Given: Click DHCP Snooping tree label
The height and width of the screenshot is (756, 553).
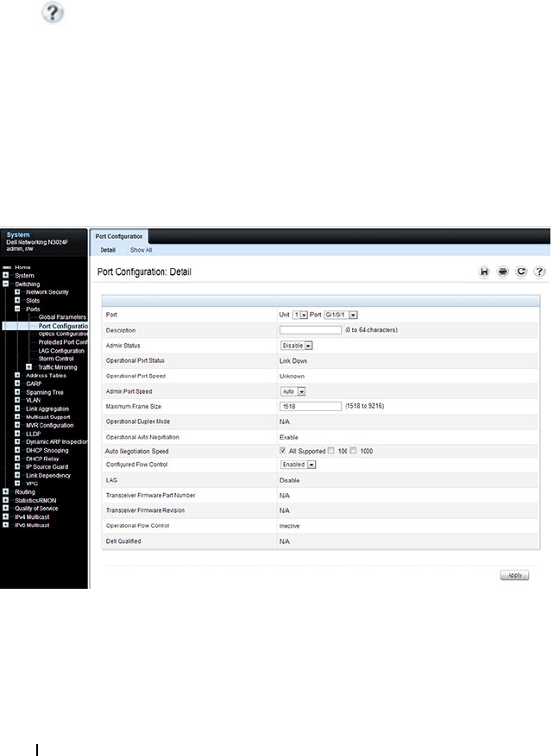Looking at the screenshot, I should [47, 450].
